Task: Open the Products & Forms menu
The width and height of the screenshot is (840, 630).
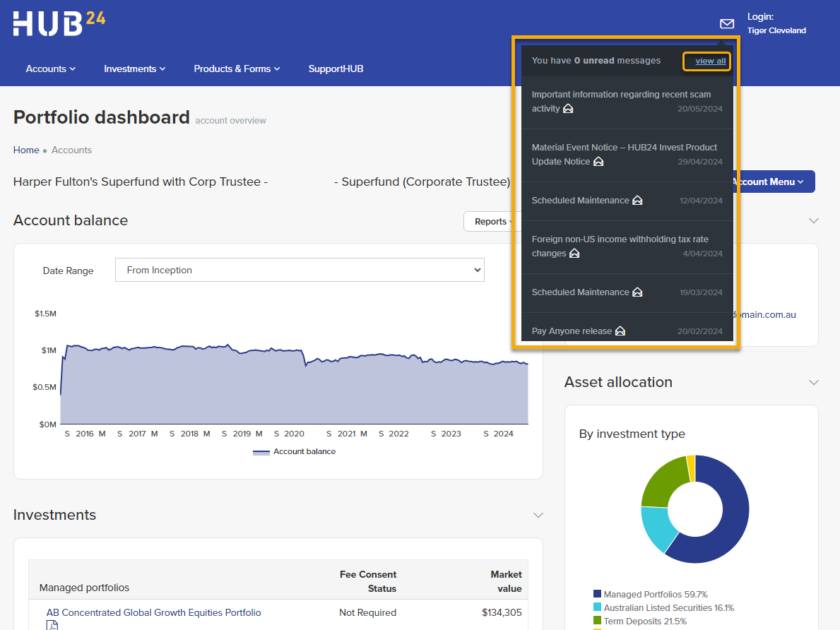Action: pos(237,69)
